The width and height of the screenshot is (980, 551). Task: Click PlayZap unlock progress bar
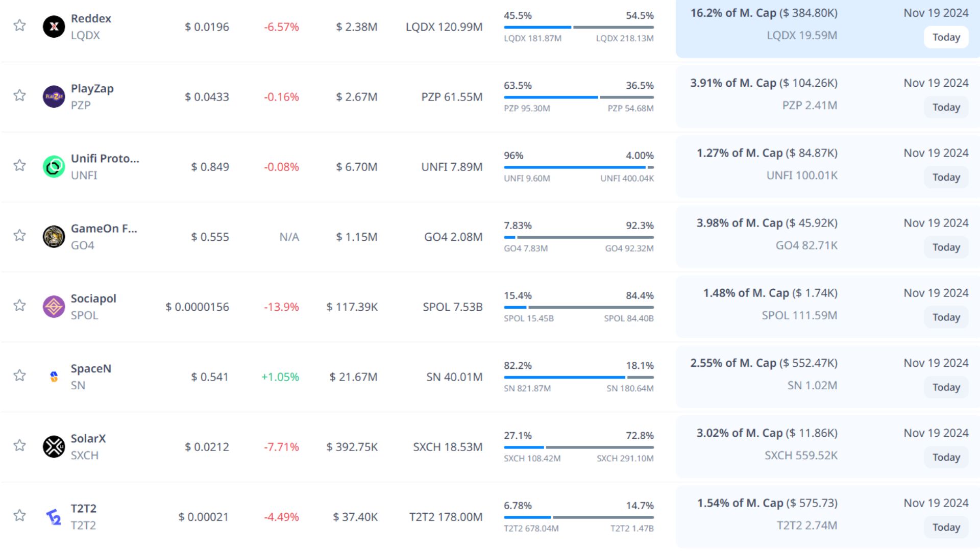click(578, 97)
